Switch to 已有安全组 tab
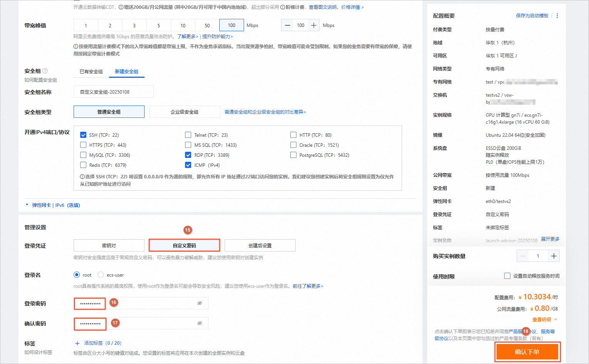 pos(91,72)
